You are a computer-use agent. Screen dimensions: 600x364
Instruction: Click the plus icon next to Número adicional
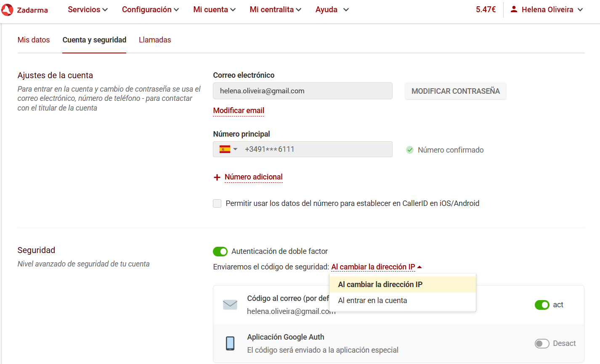[x=217, y=177]
